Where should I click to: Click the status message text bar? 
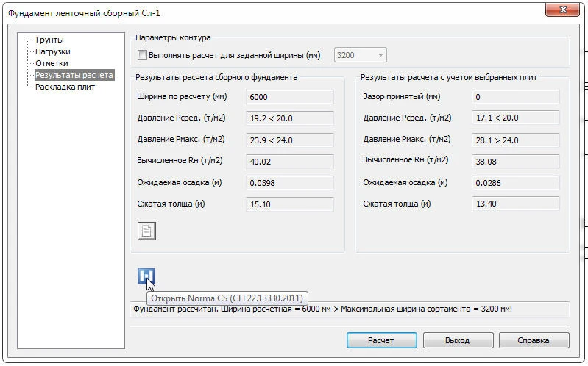coord(349,309)
